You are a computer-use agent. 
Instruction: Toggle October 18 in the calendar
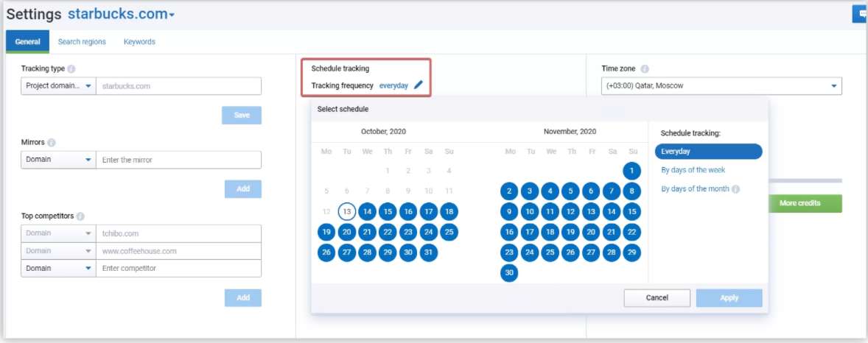[x=449, y=212]
